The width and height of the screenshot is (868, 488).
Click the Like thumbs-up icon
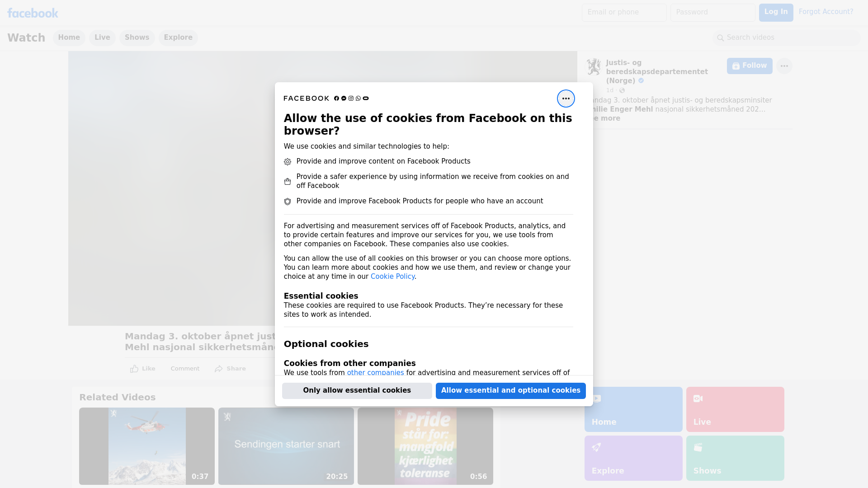pyautogui.click(x=134, y=369)
